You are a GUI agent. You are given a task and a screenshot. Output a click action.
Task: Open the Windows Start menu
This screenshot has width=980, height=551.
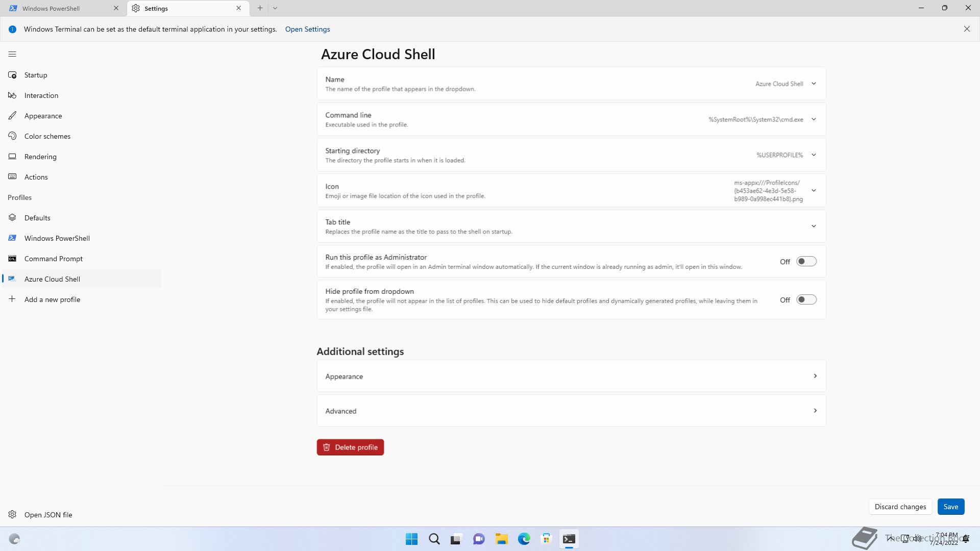pos(411,539)
